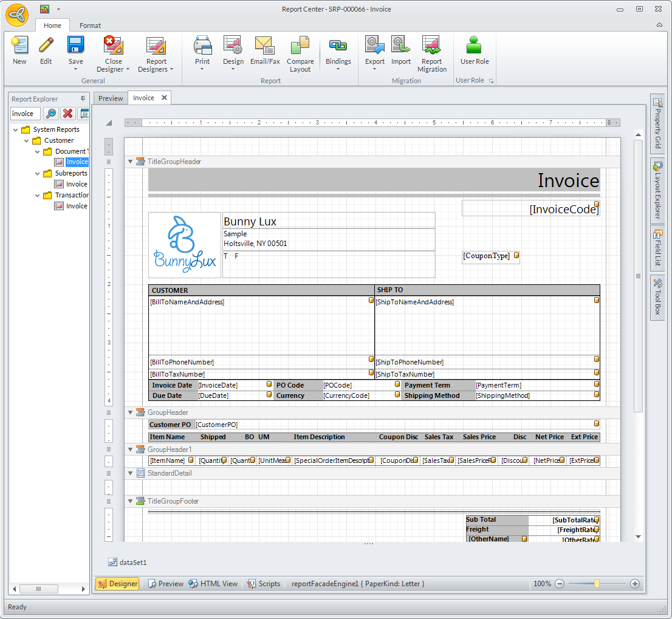
Task: Open the Format ribbon tab
Action: point(90,26)
